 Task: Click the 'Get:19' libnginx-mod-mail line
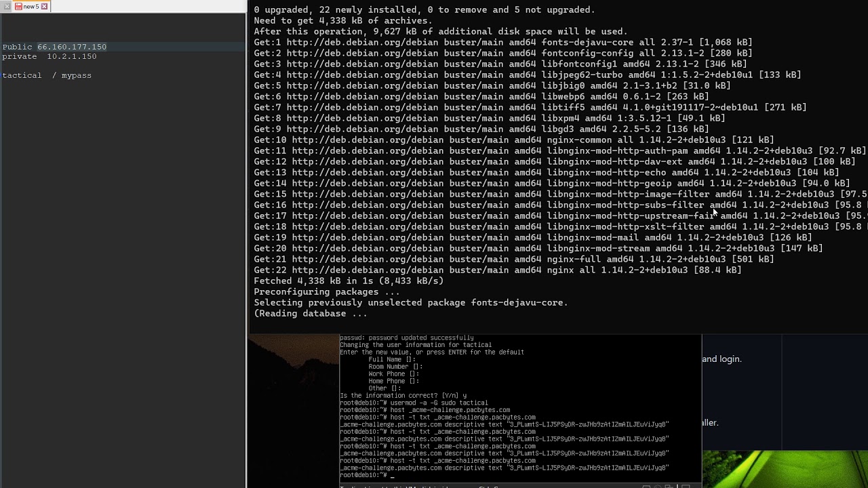coord(533,237)
